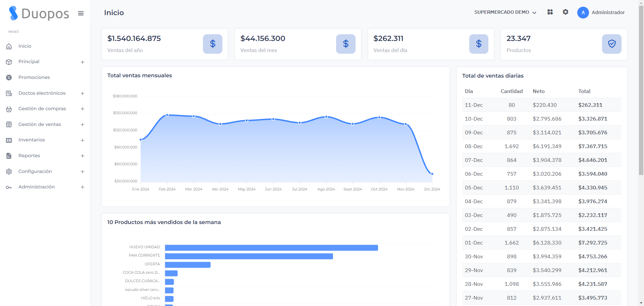
Task: Click the Duopos logo
Action: 39,13
